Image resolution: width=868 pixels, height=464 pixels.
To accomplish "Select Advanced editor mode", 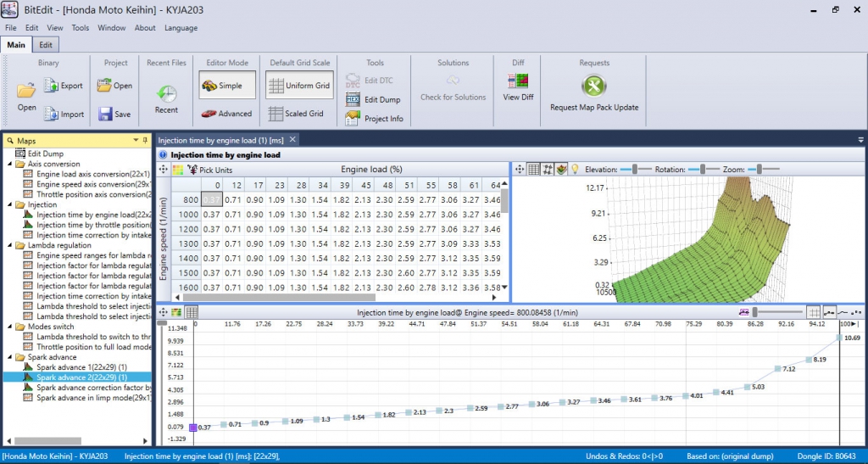I will coord(227,114).
